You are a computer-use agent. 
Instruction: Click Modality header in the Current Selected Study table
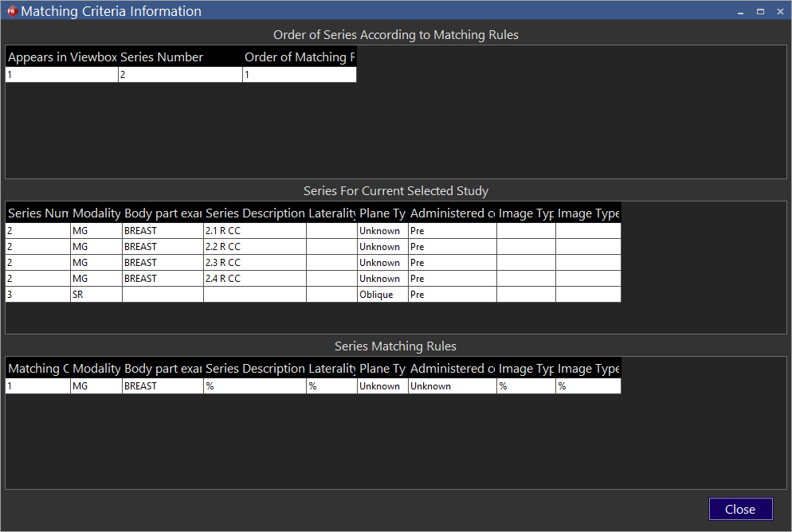pyautogui.click(x=96, y=213)
